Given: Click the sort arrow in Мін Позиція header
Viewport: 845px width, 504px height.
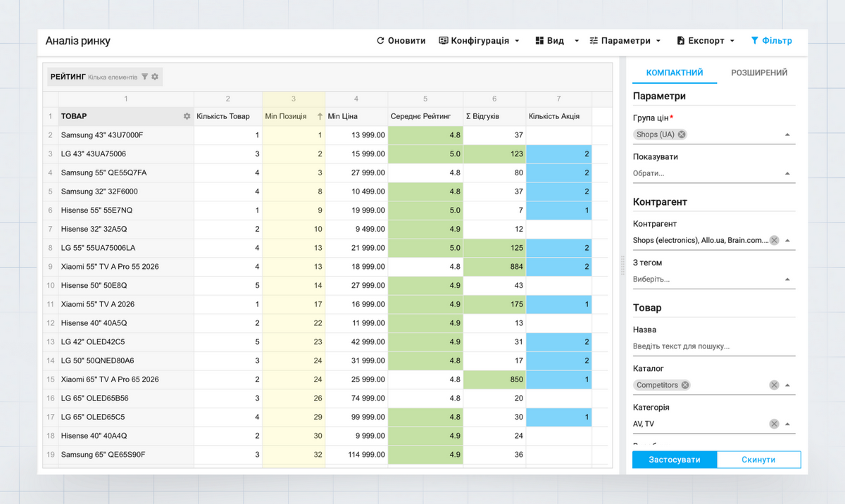Looking at the screenshot, I should coord(320,116).
